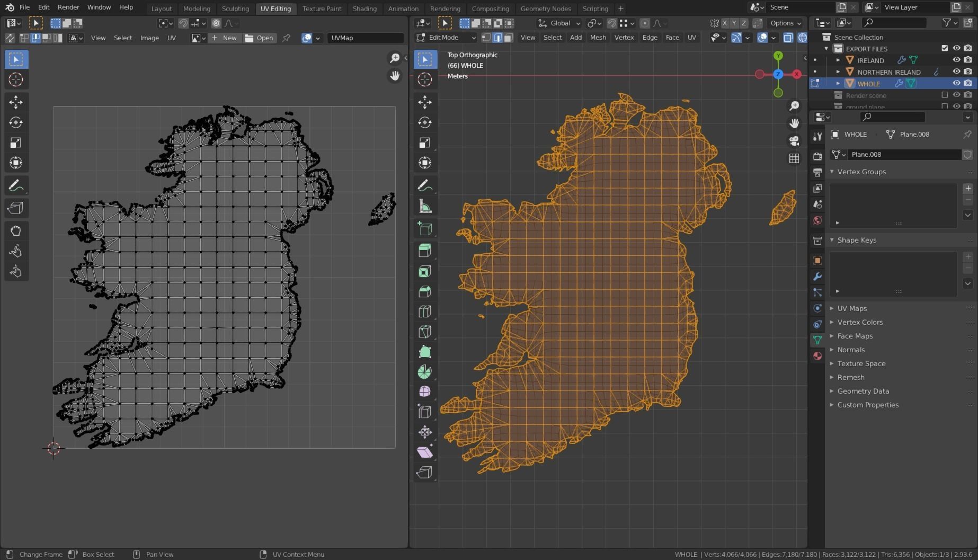Screen dimensions: 978x560
Task: Toggle camera view in 3D viewport
Action: click(794, 141)
